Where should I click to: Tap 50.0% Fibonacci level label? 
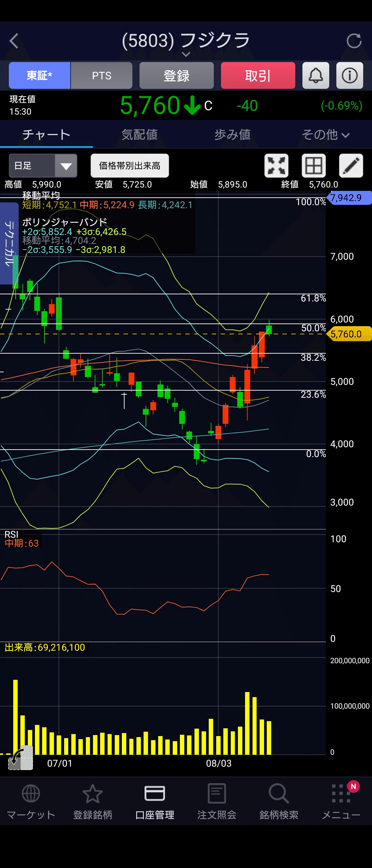pyautogui.click(x=314, y=328)
